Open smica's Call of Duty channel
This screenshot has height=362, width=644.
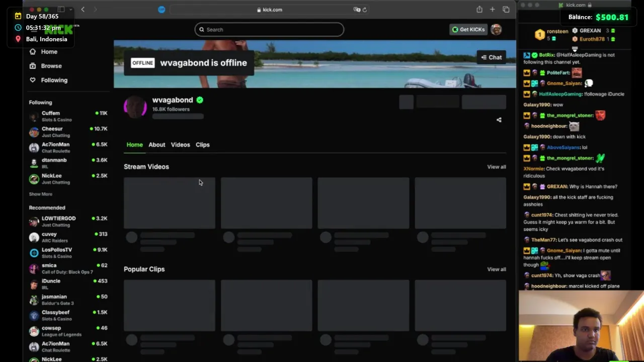[x=68, y=268]
